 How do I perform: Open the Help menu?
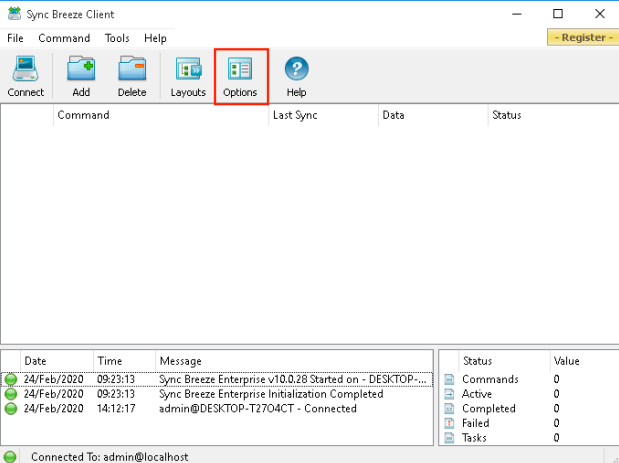pyautogui.click(x=155, y=38)
